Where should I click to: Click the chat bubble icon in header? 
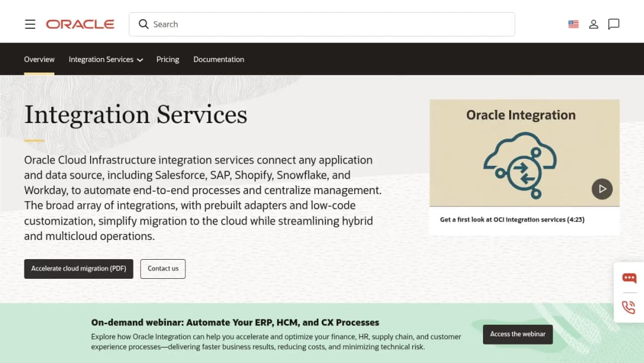coord(614,24)
